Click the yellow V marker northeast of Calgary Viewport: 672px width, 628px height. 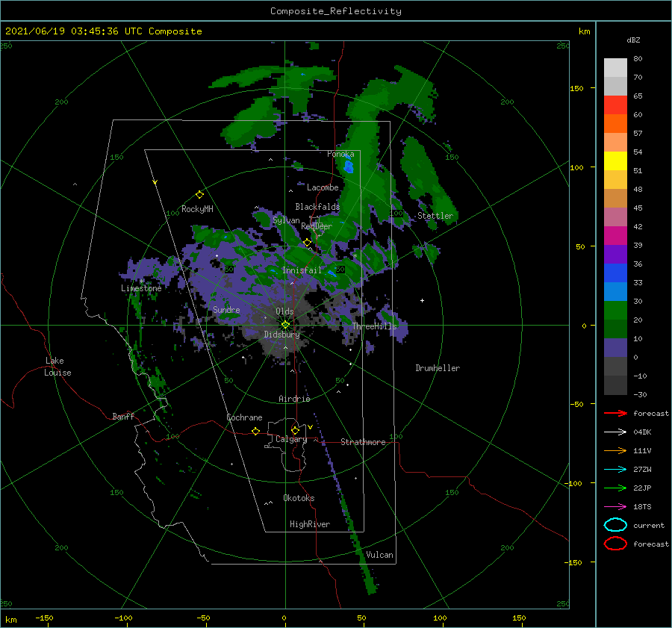(310, 427)
